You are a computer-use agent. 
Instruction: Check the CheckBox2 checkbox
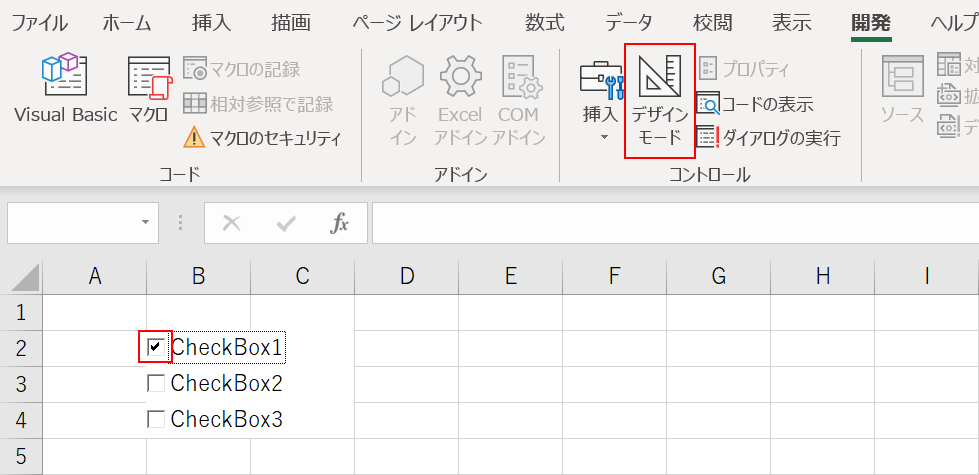click(156, 383)
